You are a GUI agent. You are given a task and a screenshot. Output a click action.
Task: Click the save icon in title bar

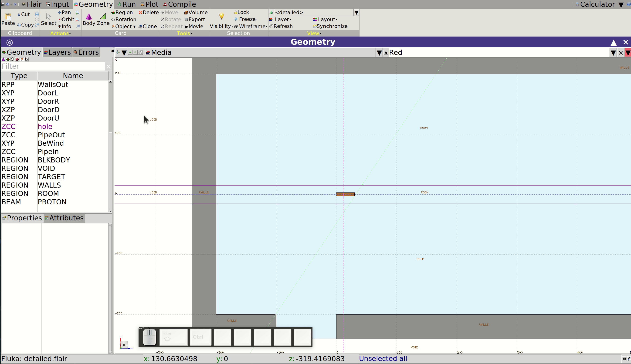point(3,4)
